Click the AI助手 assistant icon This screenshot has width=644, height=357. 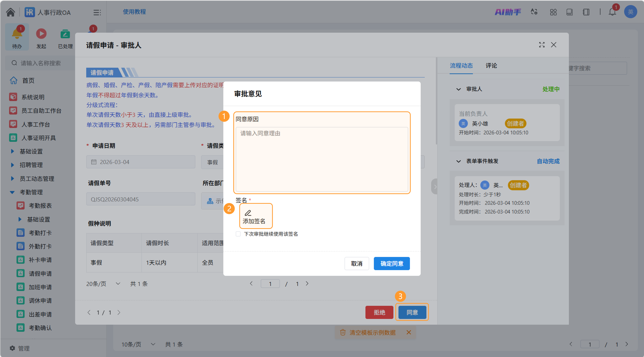coord(508,12)
